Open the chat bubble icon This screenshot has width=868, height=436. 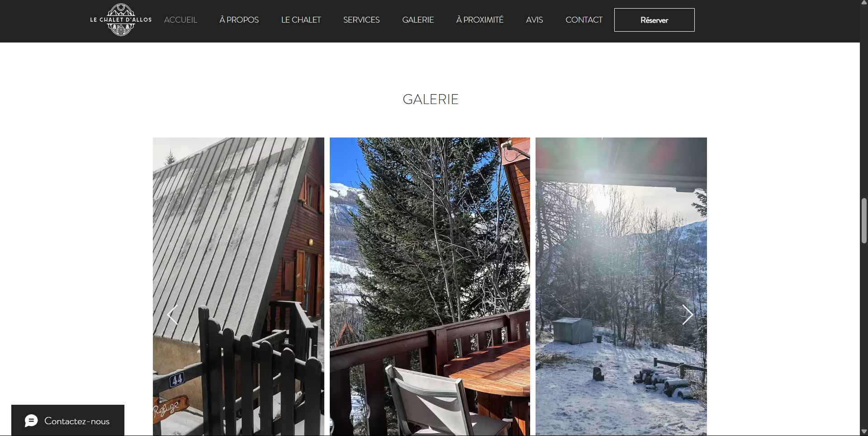point(31,421)
